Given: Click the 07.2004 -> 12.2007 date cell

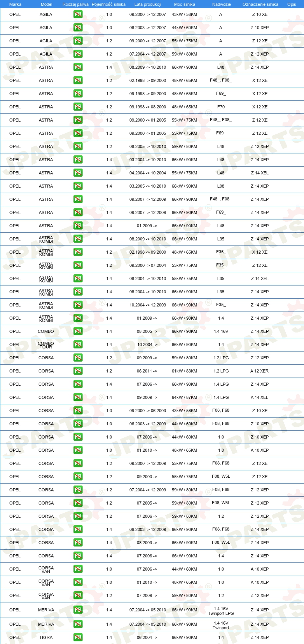Looking at the screenshot, I should (148, 54).
